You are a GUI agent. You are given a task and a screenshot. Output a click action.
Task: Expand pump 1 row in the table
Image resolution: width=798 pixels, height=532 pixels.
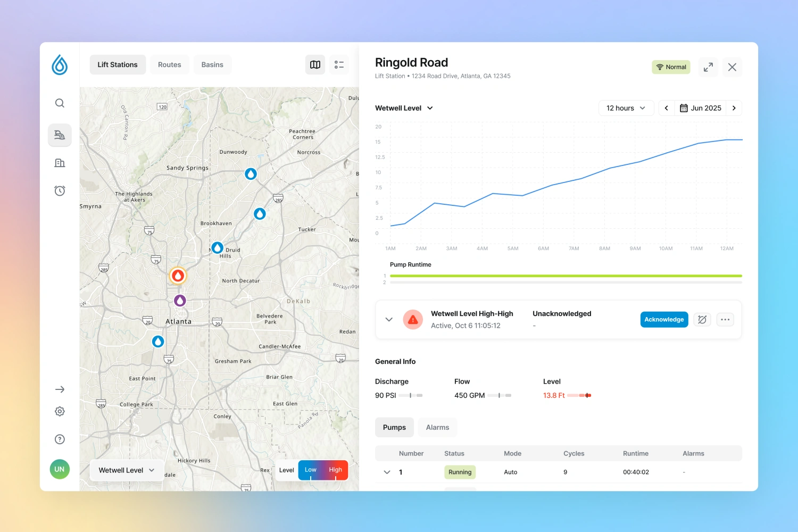tap(387, 472)
